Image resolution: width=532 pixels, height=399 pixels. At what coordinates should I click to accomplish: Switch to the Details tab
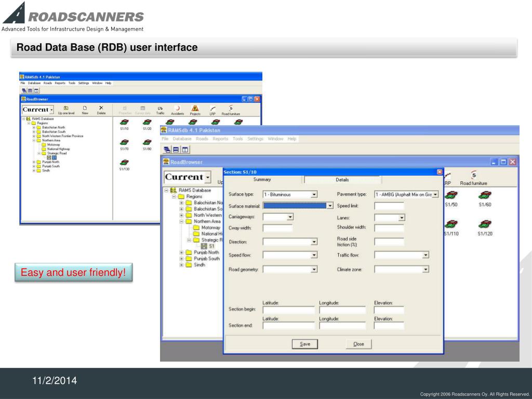(x=342, y=180)
